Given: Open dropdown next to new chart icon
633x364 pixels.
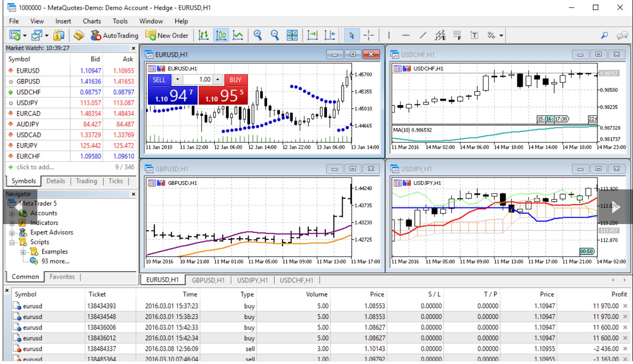Looking at the screenshot, I should [25, 36].
